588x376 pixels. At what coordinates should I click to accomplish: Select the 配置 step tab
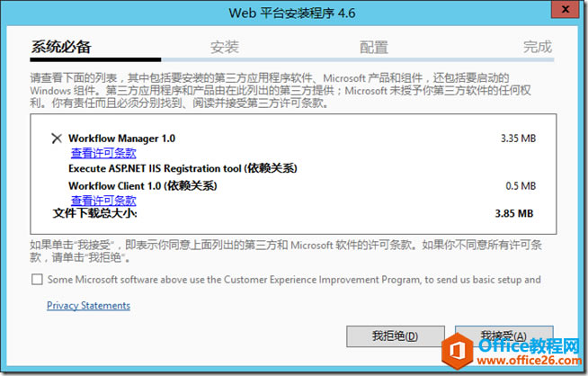(x=373, y=47)
